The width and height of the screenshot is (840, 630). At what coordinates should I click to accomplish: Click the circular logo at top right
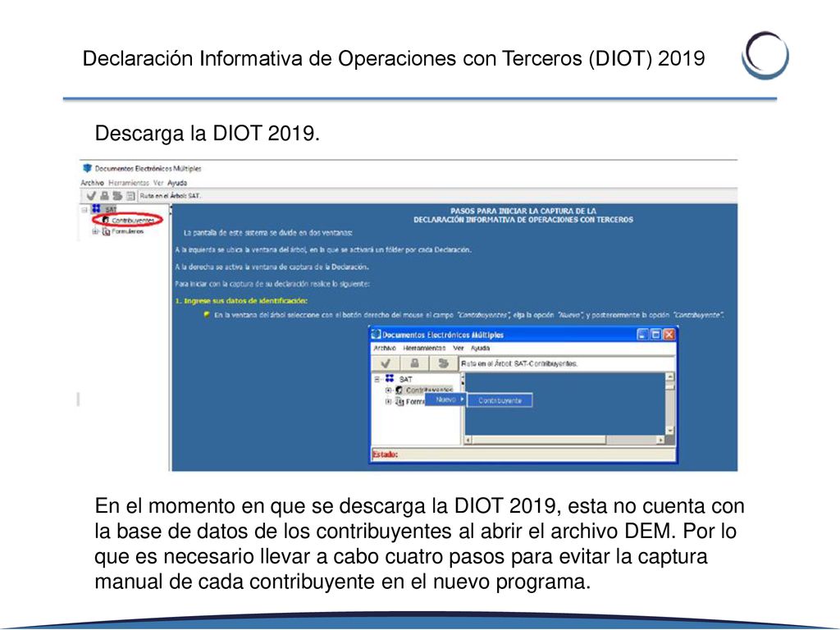765,56
